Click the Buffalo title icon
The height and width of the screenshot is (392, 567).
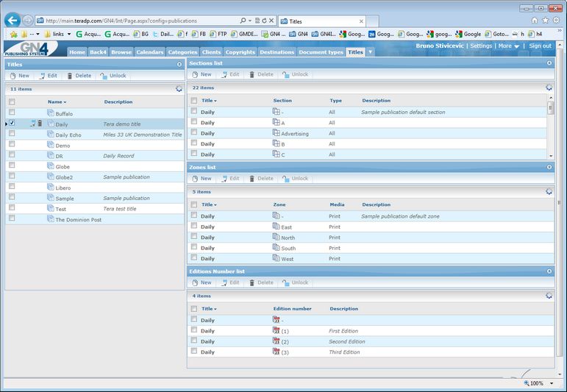[x=51, y=113]
